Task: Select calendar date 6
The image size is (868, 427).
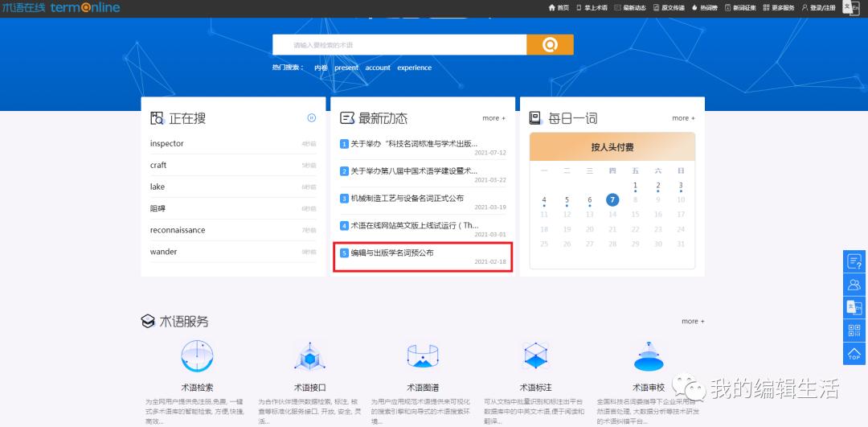Action: [x=590, y=200]
